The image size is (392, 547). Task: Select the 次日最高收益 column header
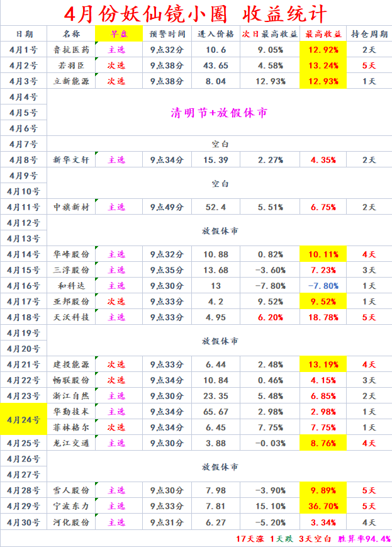(270, 34)
